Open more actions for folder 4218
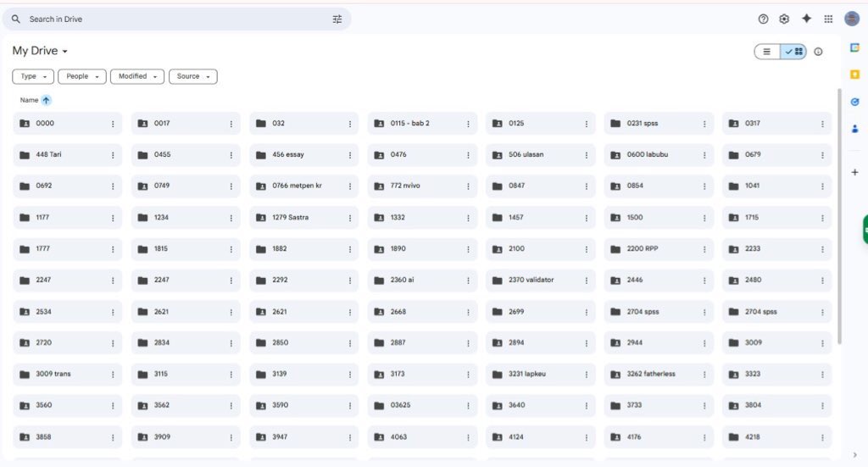This screenshot has height=467, width=868. point(822,437)
